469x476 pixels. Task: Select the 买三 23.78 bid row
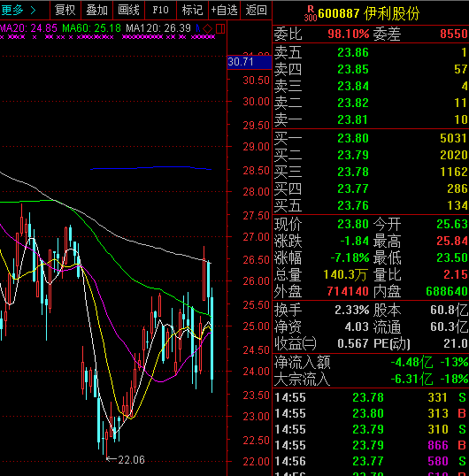coord(371,172)
